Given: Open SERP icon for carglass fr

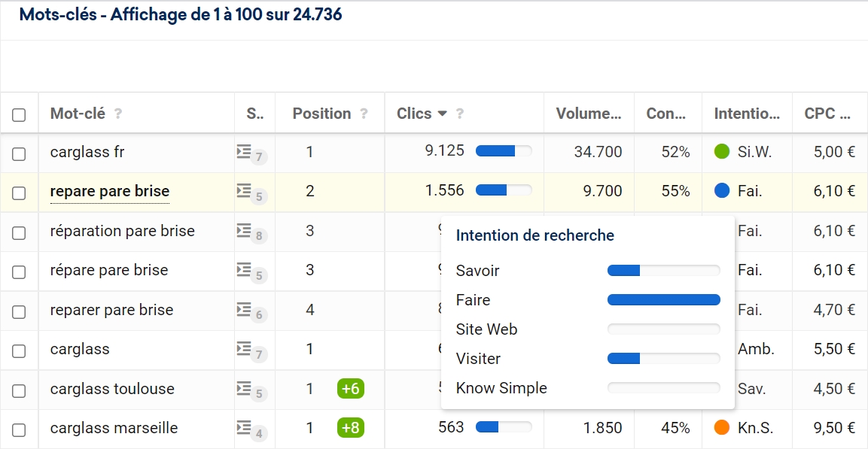Looking at the screenshot, I should [x=244, y=151].
